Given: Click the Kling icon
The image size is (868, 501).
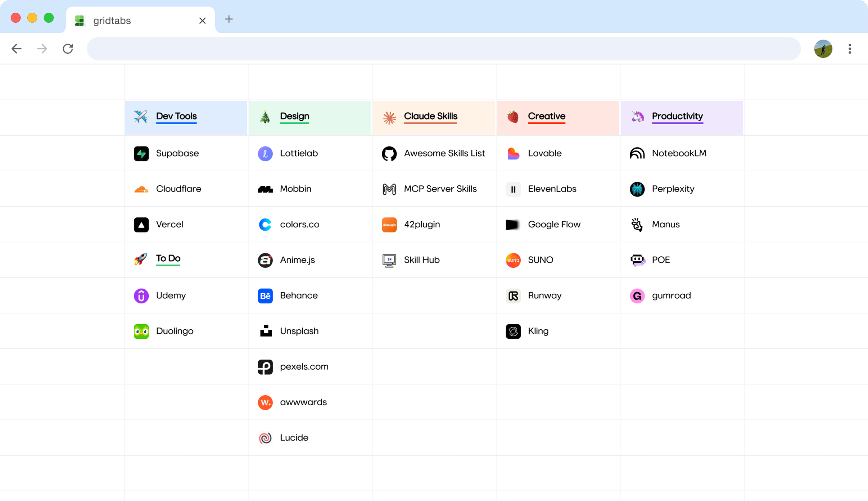Looking at the screenshot, I should pyautogui.click(x=513, y=331).
